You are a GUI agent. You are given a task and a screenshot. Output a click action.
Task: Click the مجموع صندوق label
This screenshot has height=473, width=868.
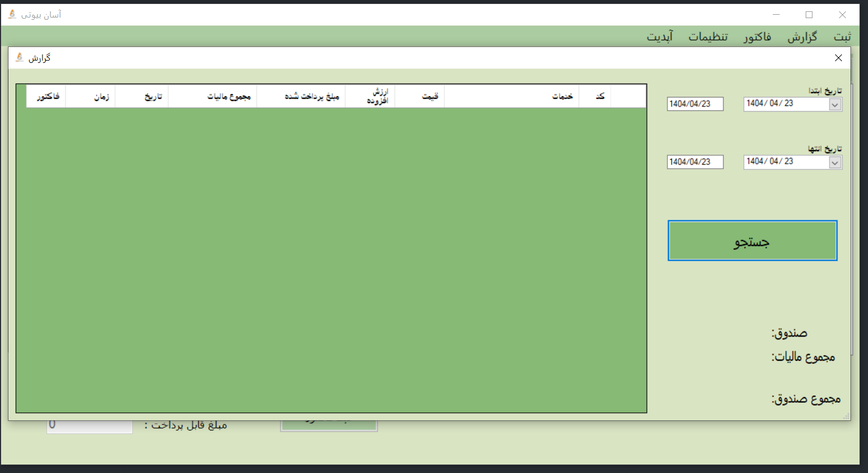coord(806,399)
